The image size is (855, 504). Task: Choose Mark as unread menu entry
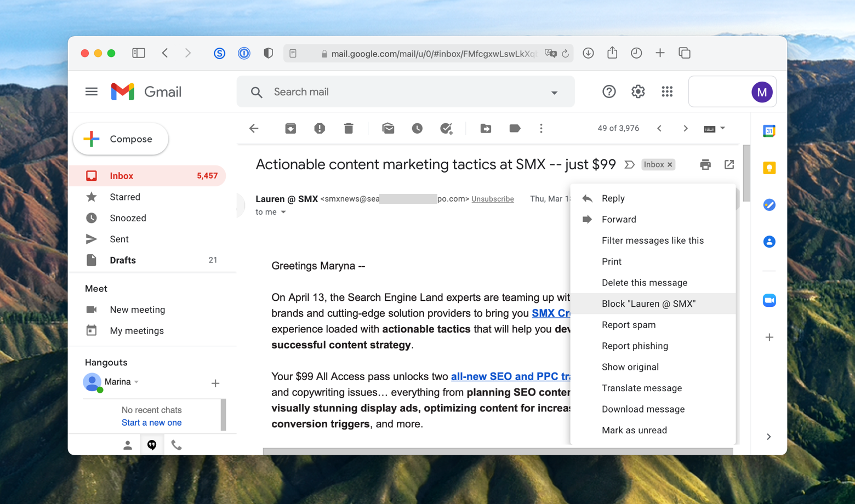pos(653,430)
